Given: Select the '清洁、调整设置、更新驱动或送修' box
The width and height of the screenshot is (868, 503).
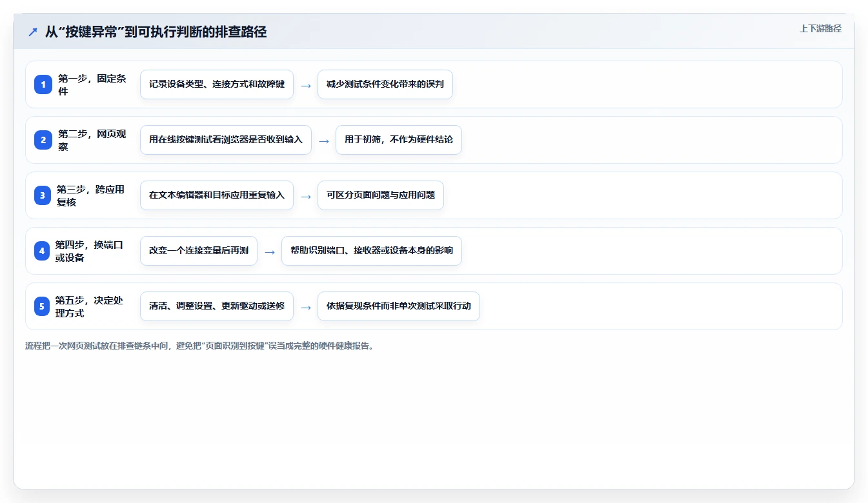Looking at the screenshot, I should point(217,306).
